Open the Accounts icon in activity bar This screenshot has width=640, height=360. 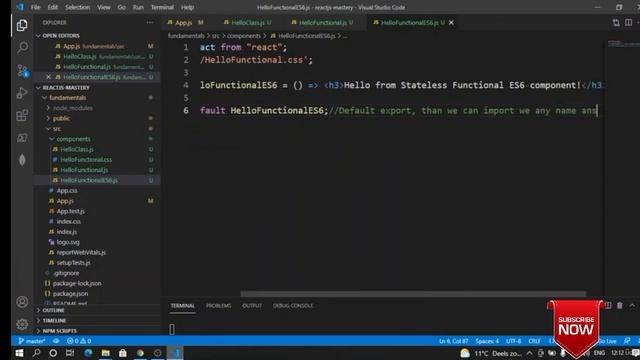pos(22,302)
